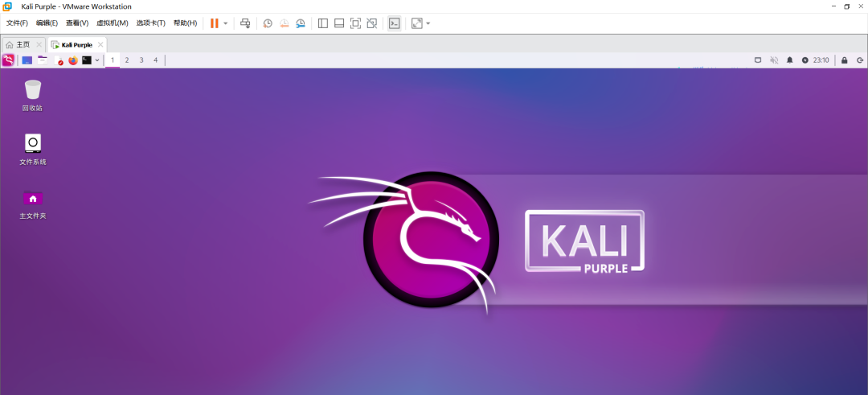Launch Firefox from the Kali panel
Image resolution: width=868 pixels, height=395 pixels.
click(x=73, y=60)
